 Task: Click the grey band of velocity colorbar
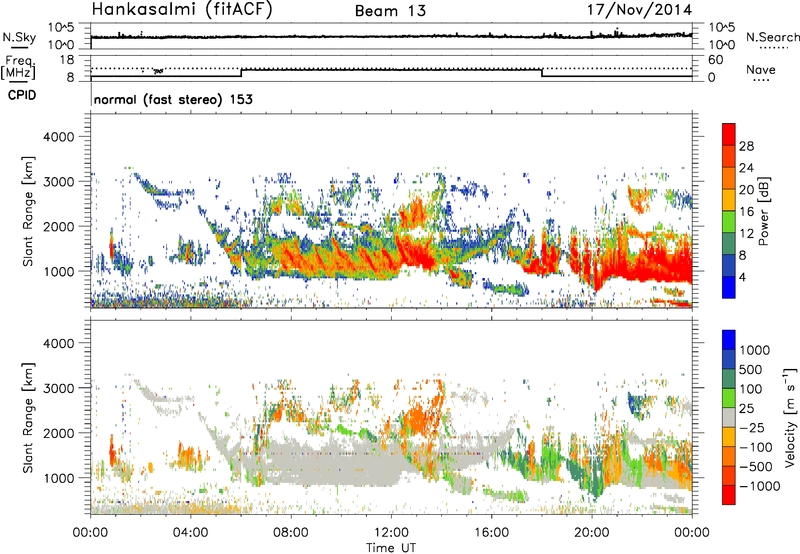(729, 418)
